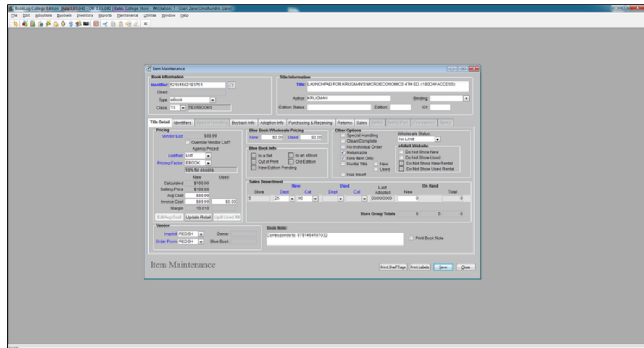Open the Class dropdown showing TX
Screen dimensions: 644x348
point(183,108)
